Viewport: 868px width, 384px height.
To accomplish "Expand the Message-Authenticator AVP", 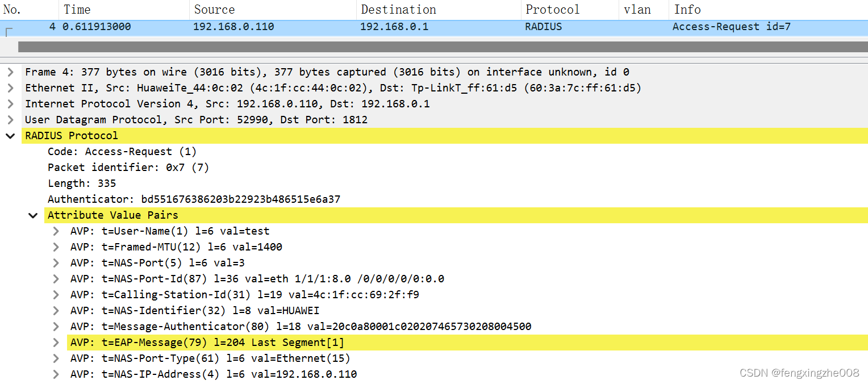I will click(56, 326).
